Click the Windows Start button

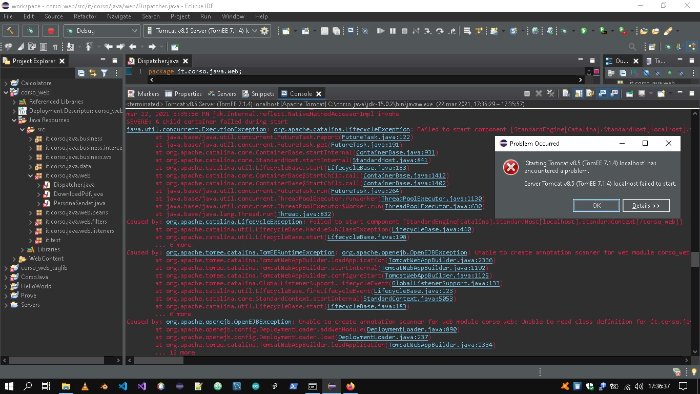pyautogui.click(x=8, y=386)
